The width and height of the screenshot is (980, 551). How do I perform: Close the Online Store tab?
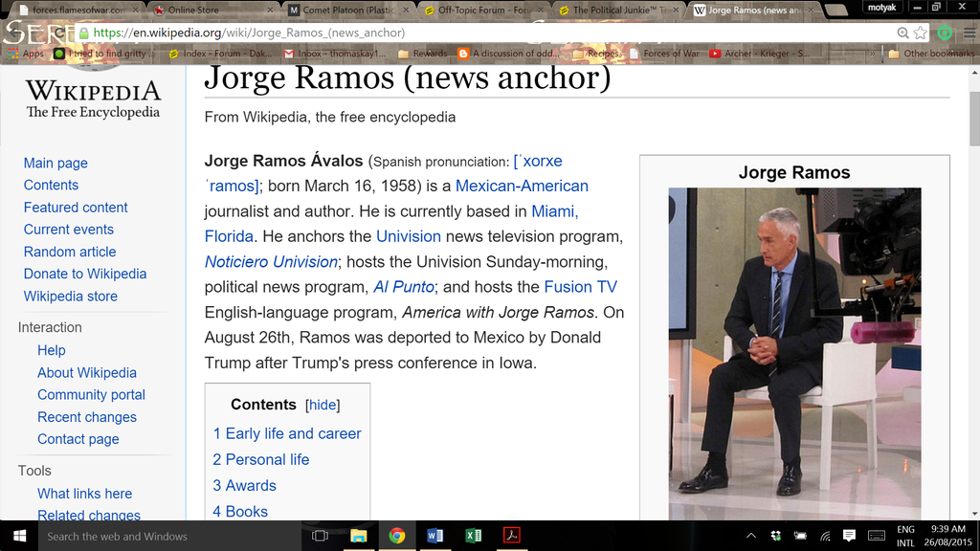click(x=270, y=10)
